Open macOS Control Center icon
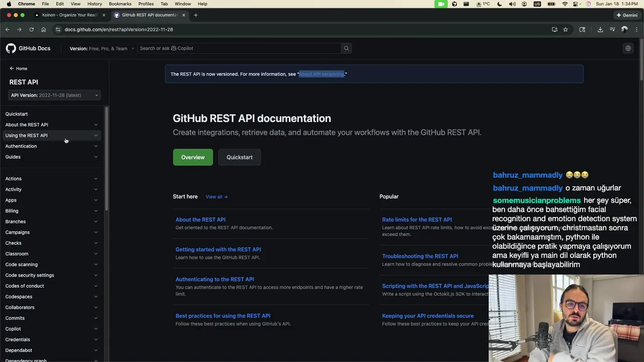Image resolution: width=644 pixels, height=362 pixels. 577,4
